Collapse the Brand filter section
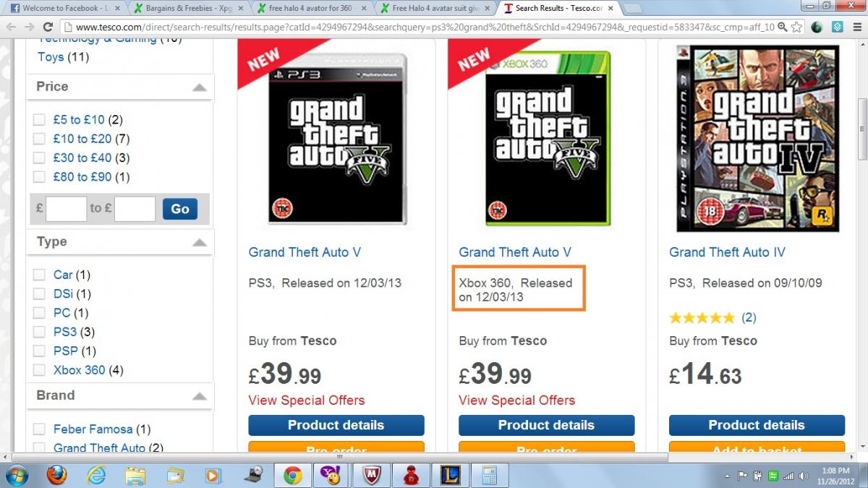Image resolution: width=868 pixels, height=488 pixels. [x=199, y=396]
